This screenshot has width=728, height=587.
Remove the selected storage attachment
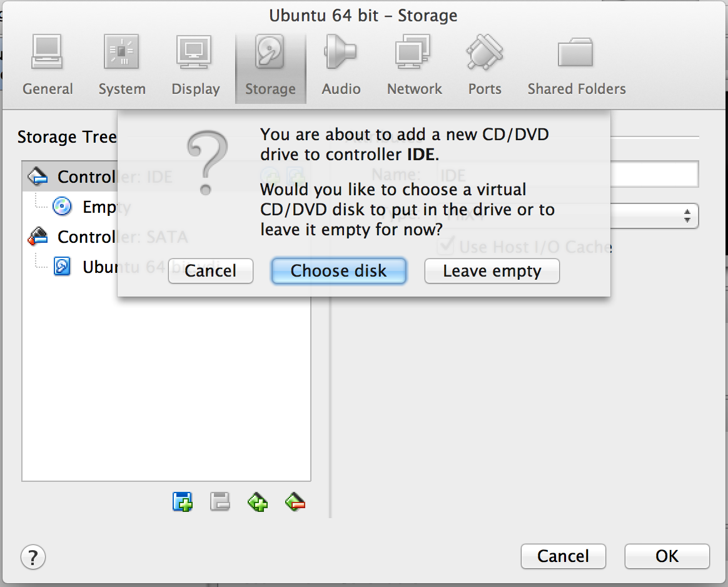(295, 502)
